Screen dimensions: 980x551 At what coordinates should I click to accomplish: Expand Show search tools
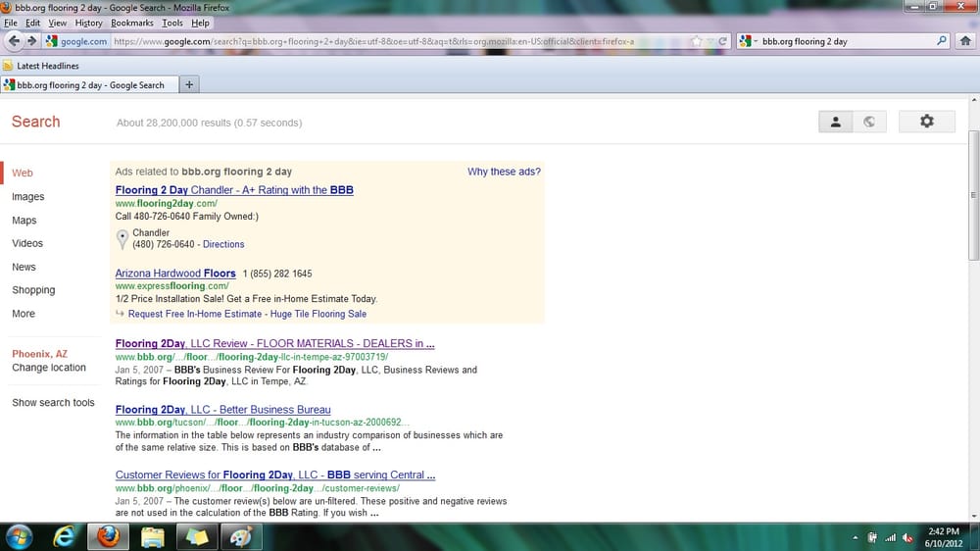coord(53,403)
